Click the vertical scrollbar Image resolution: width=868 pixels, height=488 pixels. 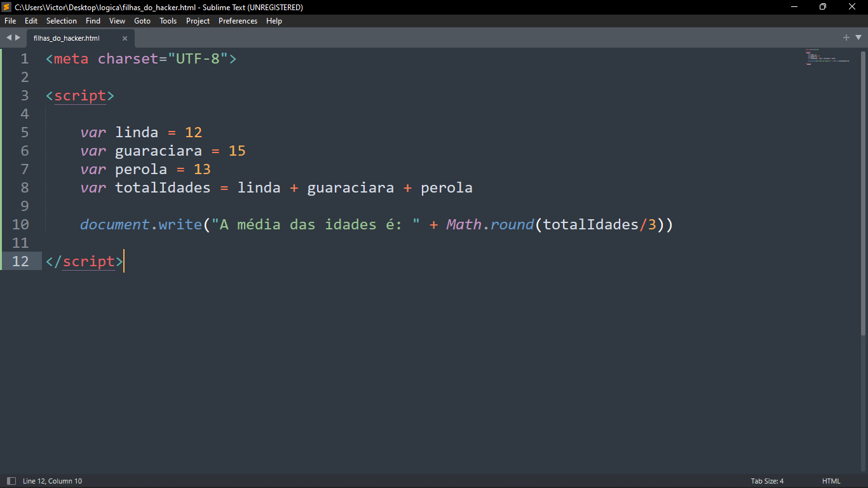click(x=864, y=193)
